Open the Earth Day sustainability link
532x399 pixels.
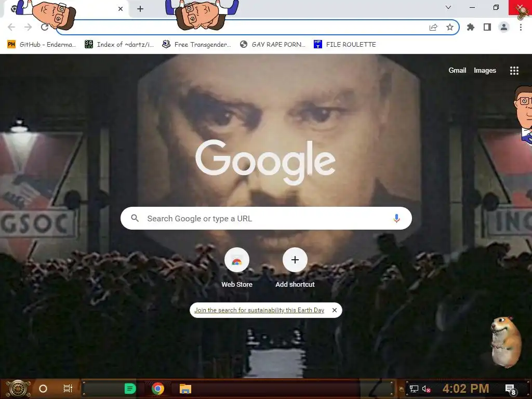point(259,310)
